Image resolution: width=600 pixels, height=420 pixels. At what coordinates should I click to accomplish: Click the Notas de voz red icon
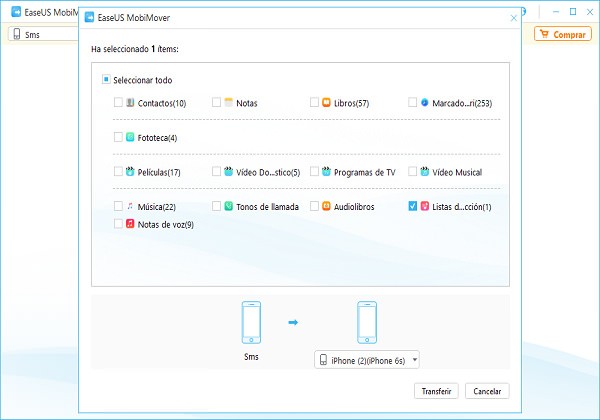(x=130, y=223)
